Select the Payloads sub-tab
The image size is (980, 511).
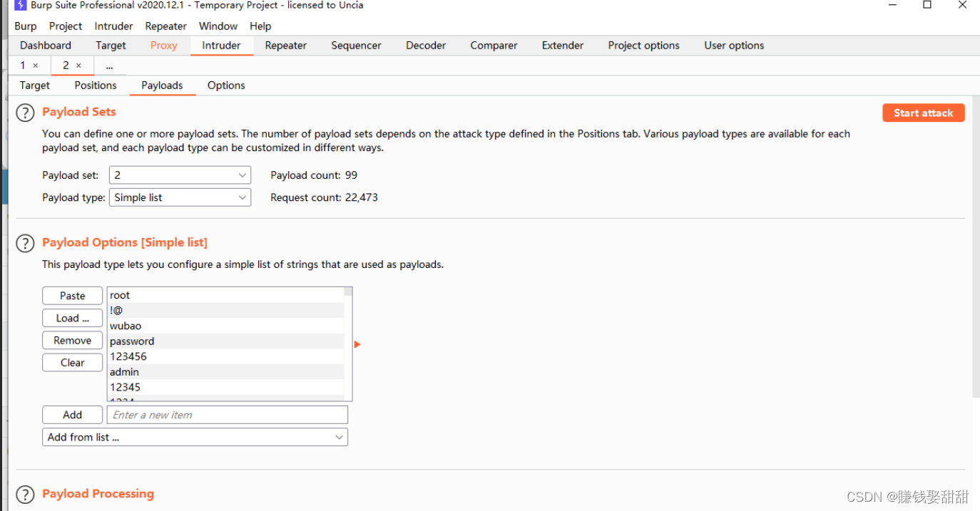point(162,86)
